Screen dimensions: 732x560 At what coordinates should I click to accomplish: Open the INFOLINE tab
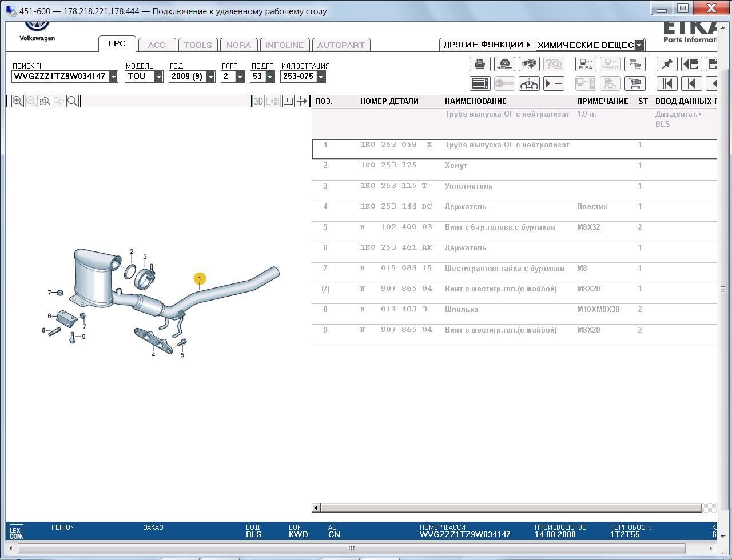coord(285,45)
